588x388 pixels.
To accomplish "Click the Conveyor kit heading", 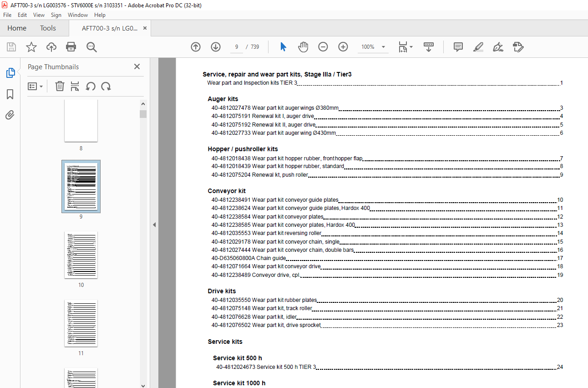I will (227, 191).
